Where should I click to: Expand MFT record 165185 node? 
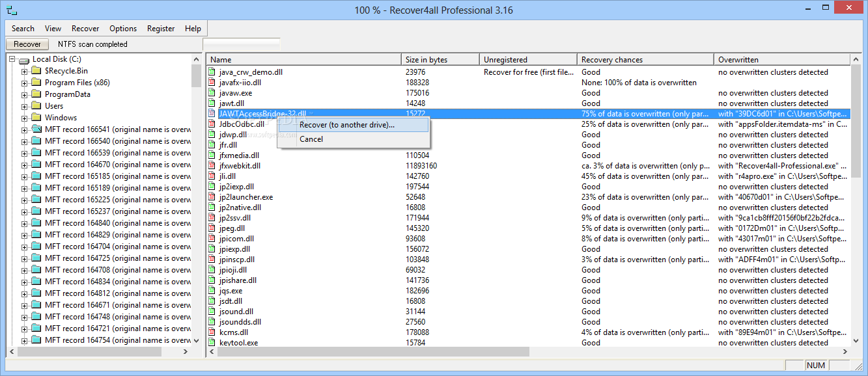click(24, 176)
